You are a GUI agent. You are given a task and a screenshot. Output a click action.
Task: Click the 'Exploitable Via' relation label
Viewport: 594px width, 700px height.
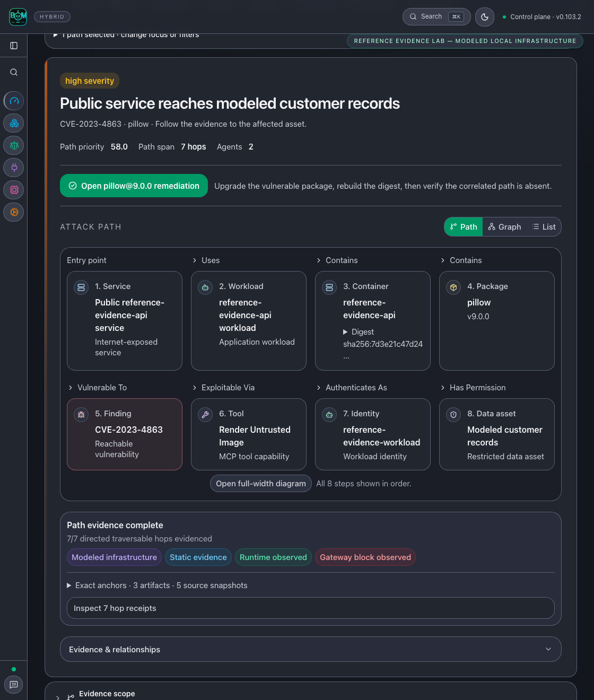coord(228,388)
